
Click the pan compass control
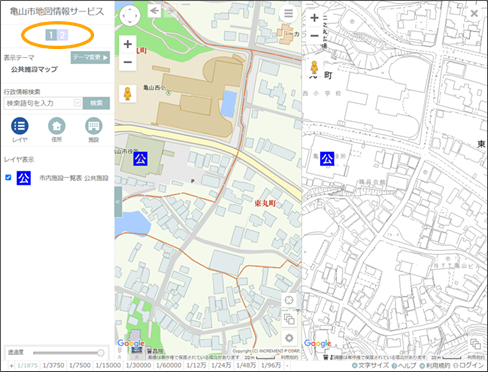[130, 16]
